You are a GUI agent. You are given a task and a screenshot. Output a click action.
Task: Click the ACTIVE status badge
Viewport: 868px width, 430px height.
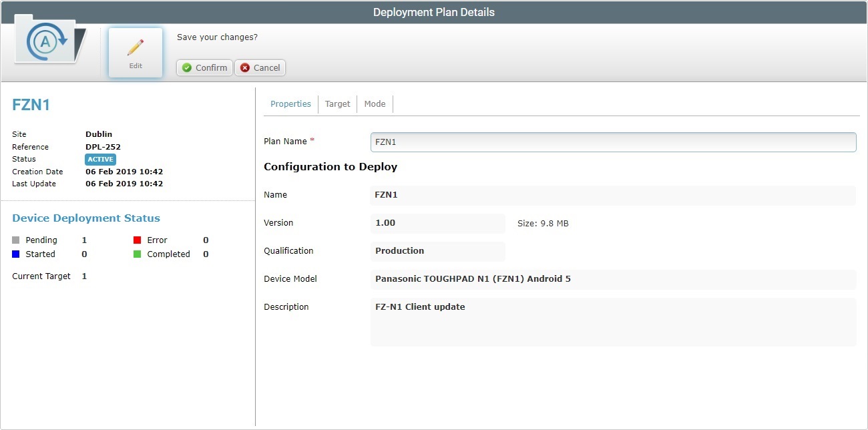click(x=100, y=159)
